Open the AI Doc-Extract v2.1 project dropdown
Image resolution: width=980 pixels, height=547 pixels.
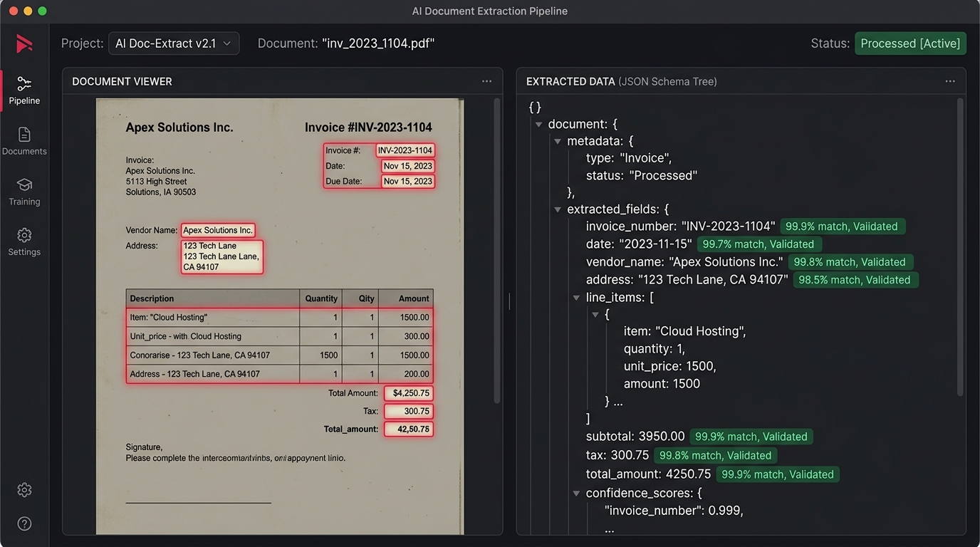tap(174, 43)
